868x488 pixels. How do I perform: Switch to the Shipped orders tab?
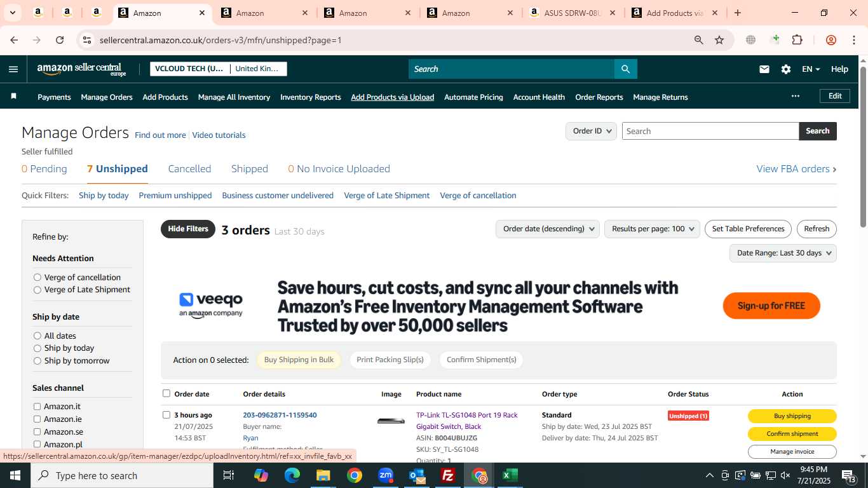pos(250,169)
